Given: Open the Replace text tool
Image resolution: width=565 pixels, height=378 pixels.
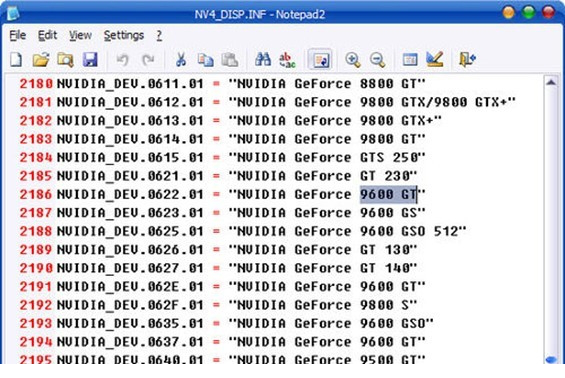Looking at the screenshot, I should pos(287,59).
